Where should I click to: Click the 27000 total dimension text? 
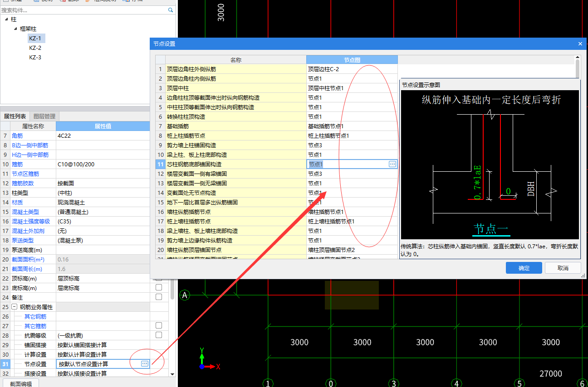551,373
